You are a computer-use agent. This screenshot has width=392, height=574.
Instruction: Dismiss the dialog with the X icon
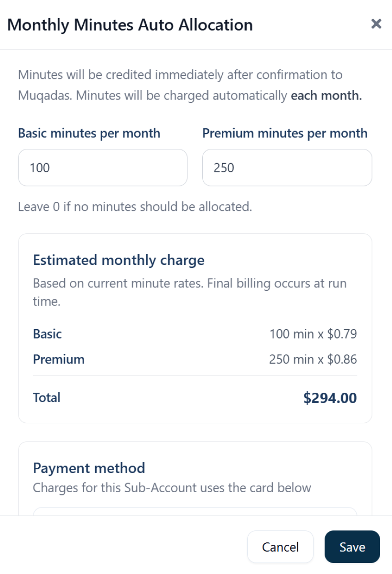[377, 24]
